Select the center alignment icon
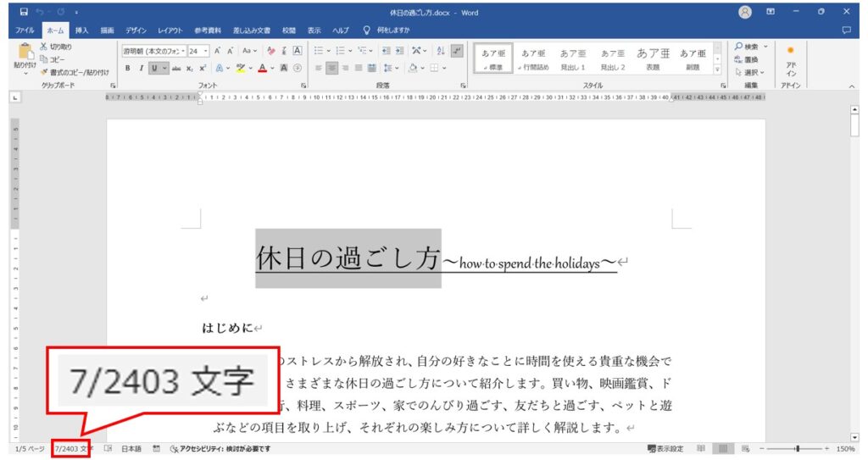Image resolution: width=868 pixels, height=460 pixels. point(331,68)
